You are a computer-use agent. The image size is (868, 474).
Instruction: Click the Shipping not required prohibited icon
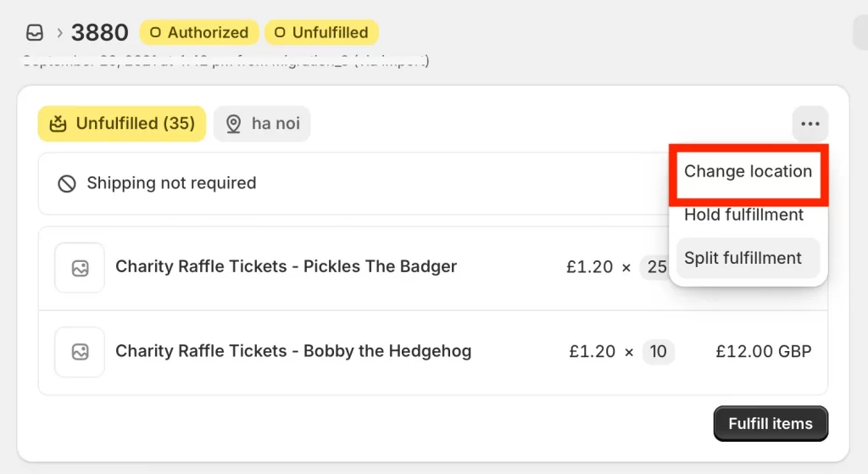(x=67, y=183)
